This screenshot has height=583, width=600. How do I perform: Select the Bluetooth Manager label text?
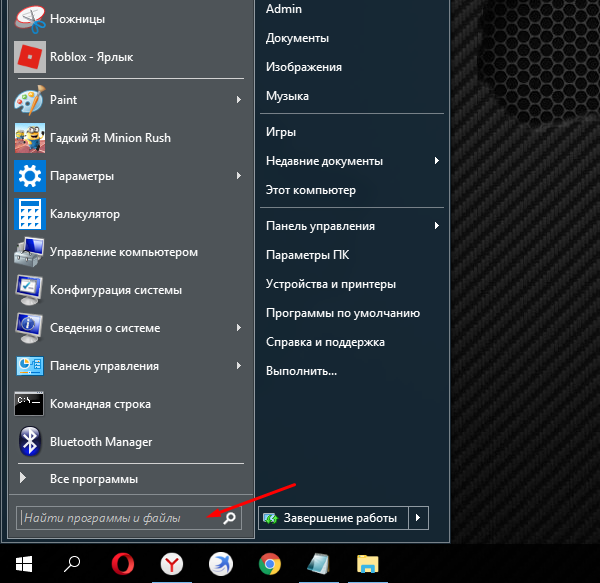coord(101,442)
